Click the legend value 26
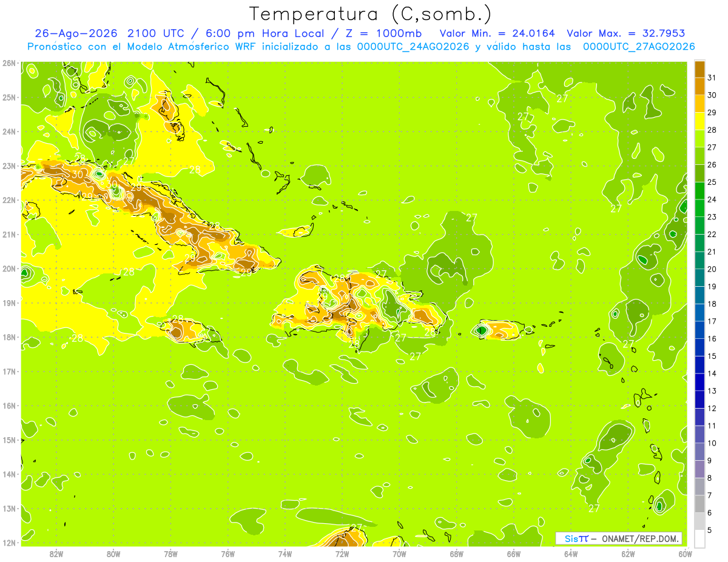 (x=713, y=165)
